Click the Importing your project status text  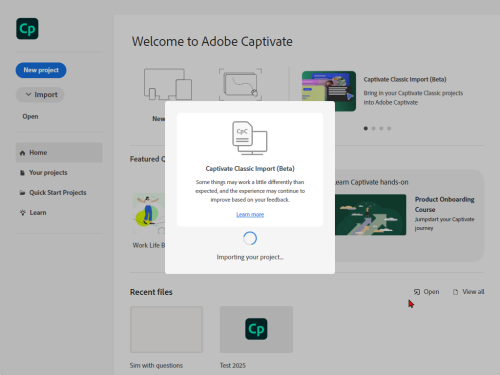(250, 257)
